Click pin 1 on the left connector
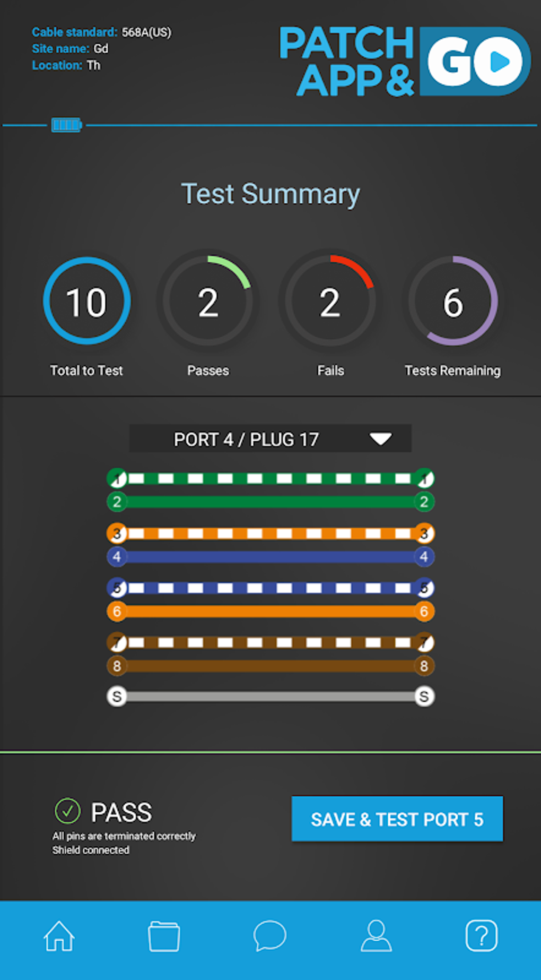This screenshot has height=980, width=541. 117,478
